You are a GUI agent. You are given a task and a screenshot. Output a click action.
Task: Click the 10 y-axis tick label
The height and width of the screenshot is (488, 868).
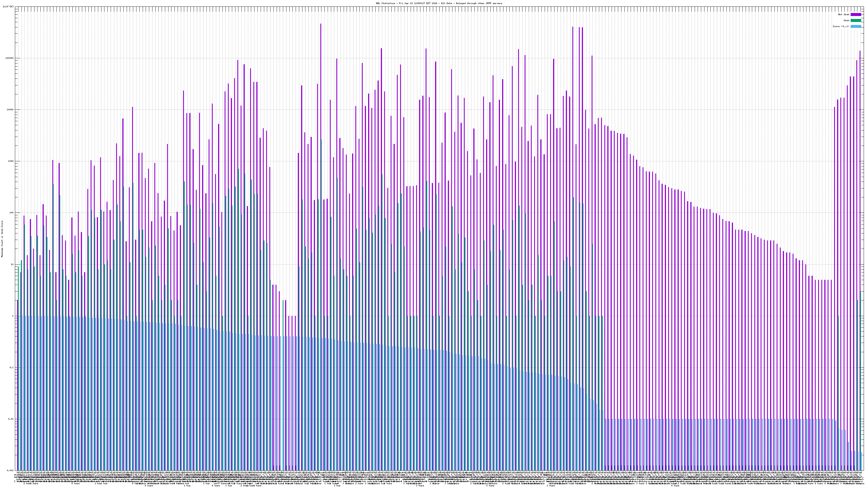tap(13, 264)
